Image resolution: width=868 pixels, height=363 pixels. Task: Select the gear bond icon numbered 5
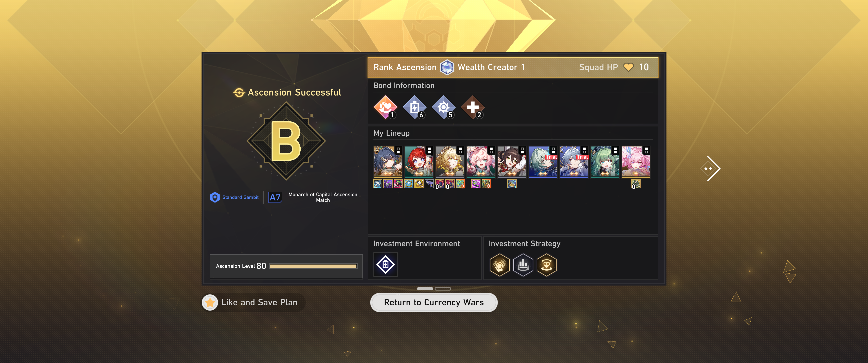(x=443, y=107)
